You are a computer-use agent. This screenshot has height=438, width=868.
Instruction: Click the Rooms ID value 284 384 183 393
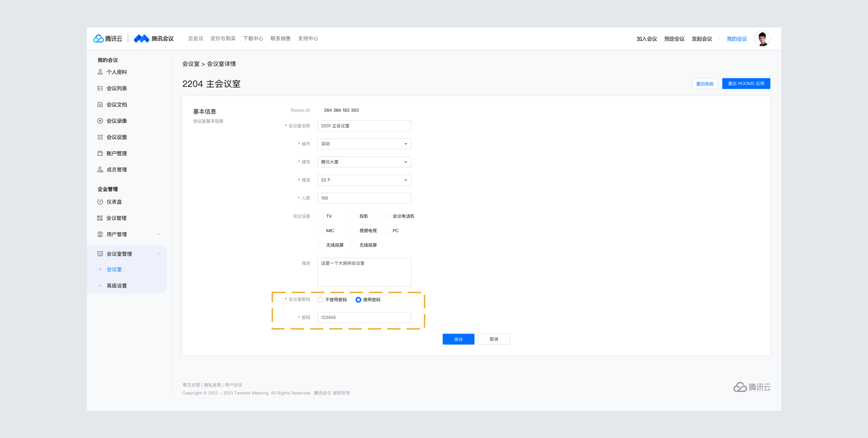[341, 110]
